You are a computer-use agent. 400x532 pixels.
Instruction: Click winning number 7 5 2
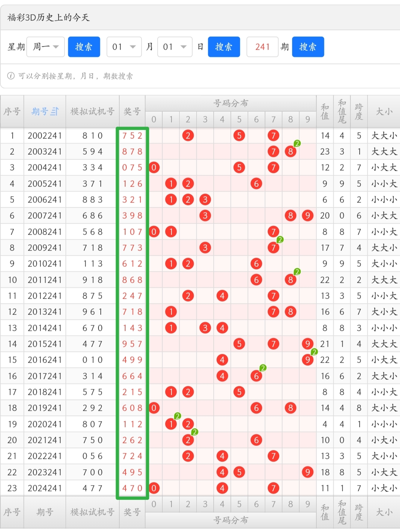132,136
